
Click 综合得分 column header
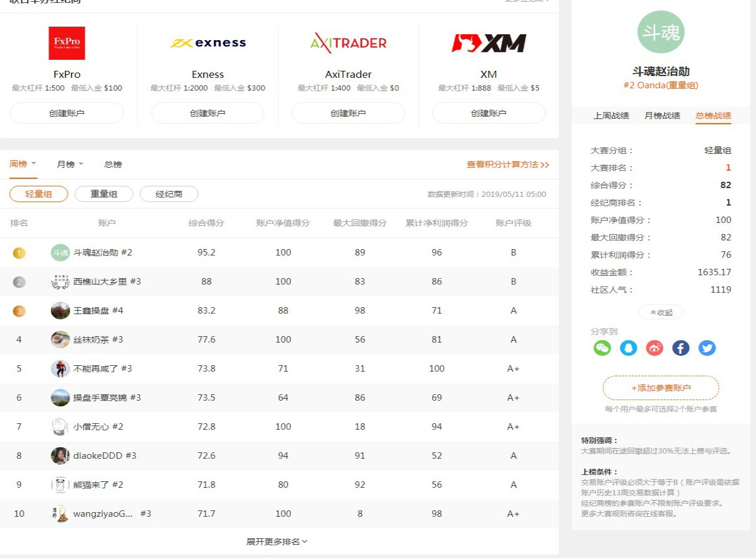click(x=206, y=223)
